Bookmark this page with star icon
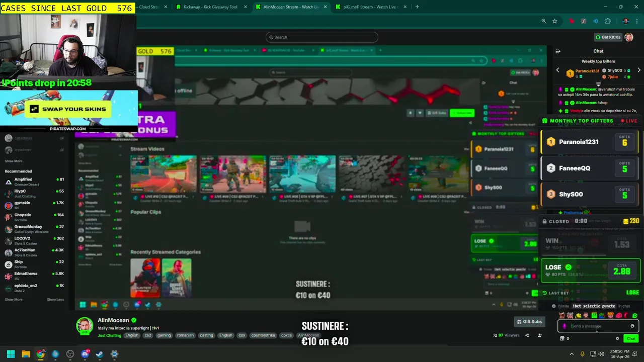Viewport: 644px width, 362px height. coord(554,21)
